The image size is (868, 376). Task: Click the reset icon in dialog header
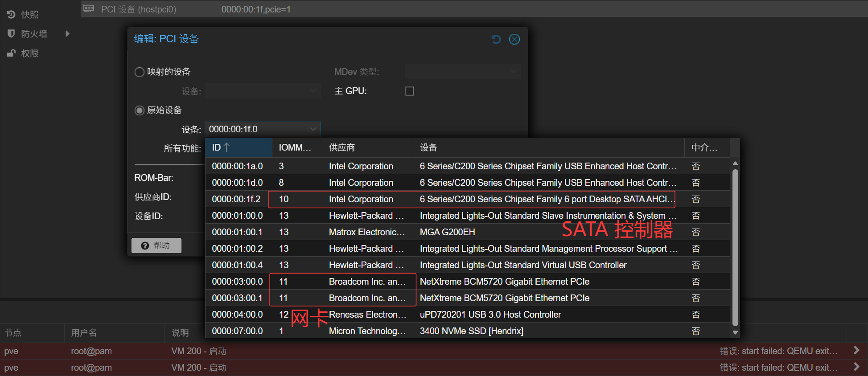pyautogui.click(x=496, y=39)
